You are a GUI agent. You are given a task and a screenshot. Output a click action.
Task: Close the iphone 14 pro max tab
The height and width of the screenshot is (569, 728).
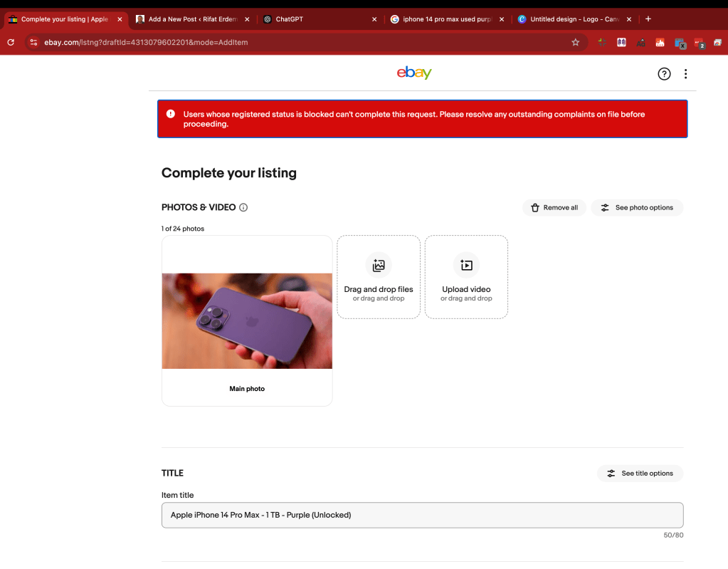(x=502, y=19)
